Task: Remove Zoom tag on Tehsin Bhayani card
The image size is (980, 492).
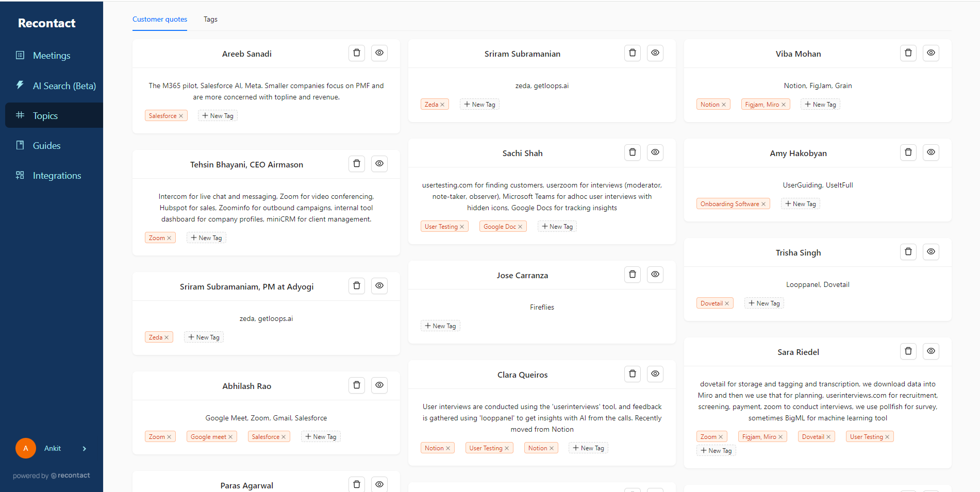Action: point(169,238)
